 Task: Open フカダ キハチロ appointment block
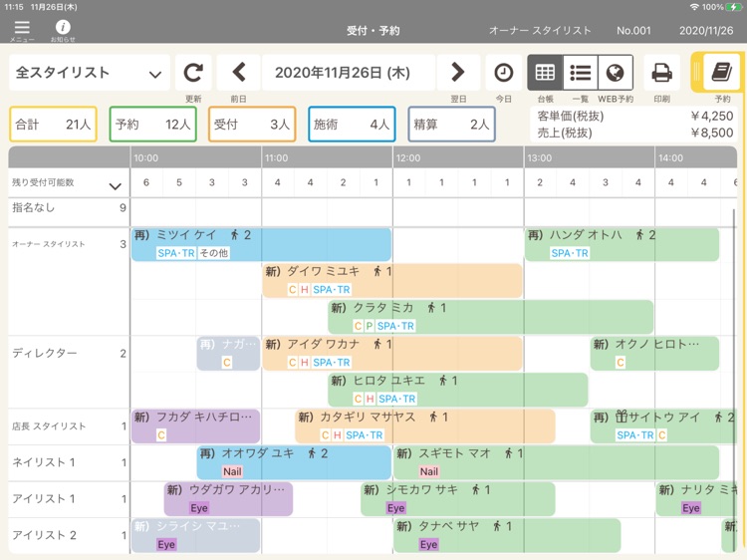pos(196,425)
